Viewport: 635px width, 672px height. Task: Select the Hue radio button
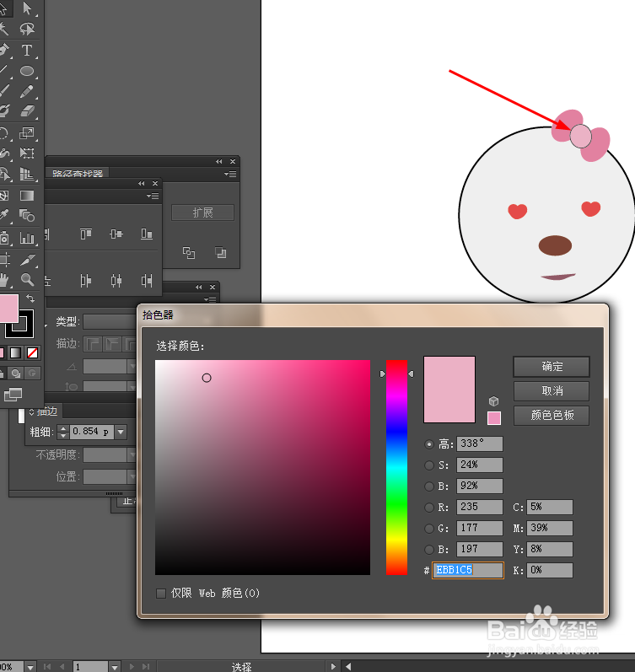click(428, 444)
